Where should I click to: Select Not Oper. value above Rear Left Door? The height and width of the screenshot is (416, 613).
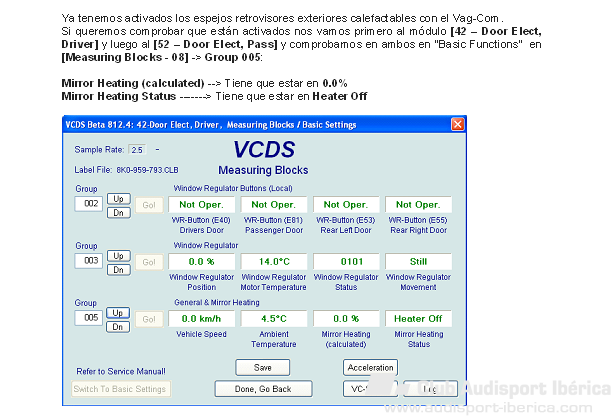coord(346,204)
